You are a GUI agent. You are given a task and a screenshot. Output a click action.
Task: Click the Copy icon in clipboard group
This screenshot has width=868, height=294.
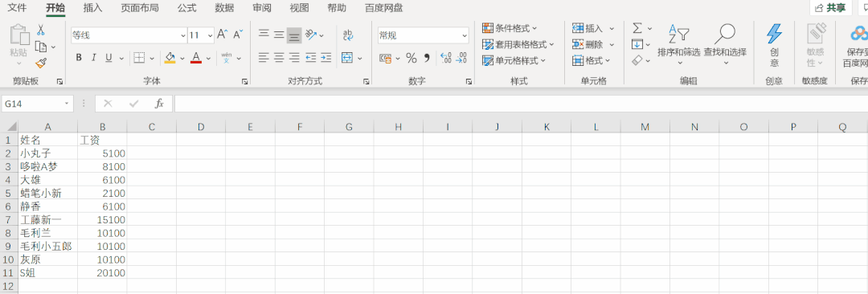click(x=41, y=47)
